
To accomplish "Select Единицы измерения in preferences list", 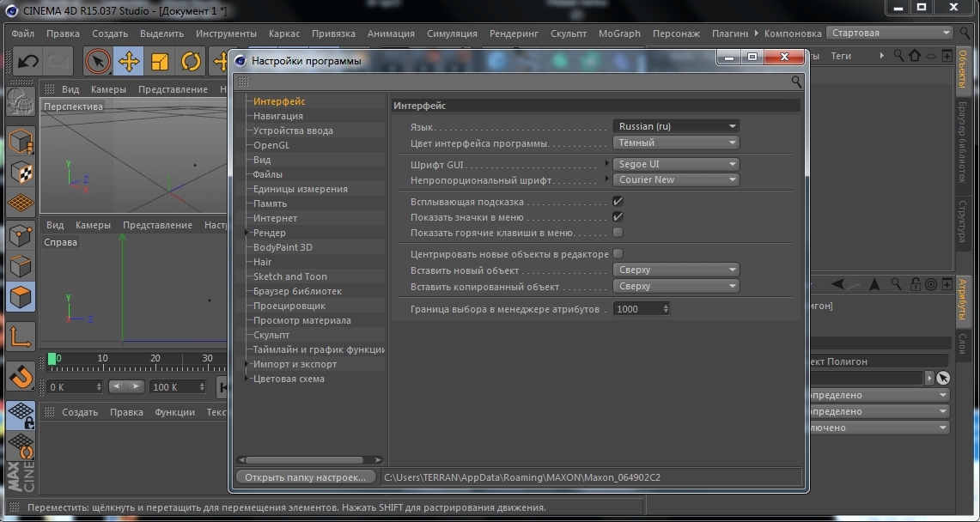I will click(301, 189).
